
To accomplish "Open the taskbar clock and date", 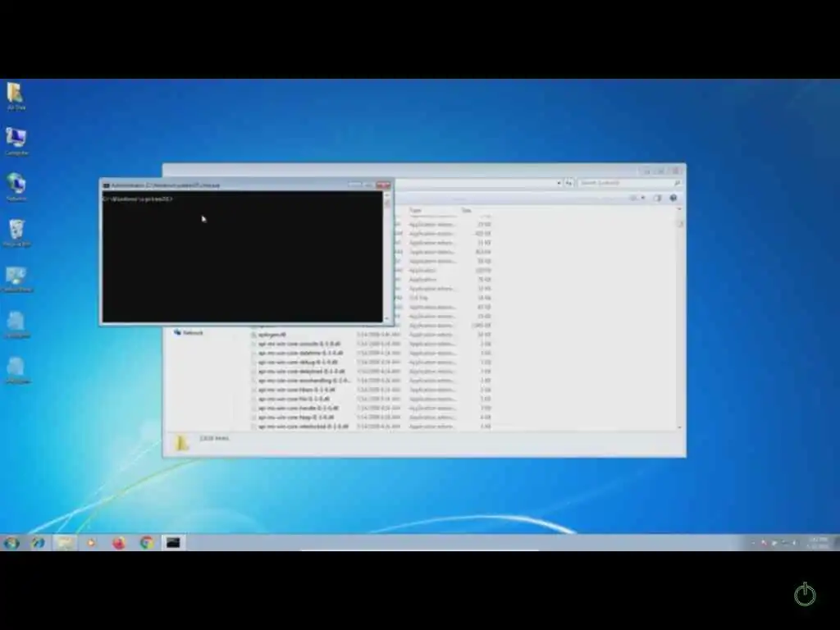I will click(x=818, y=543).
